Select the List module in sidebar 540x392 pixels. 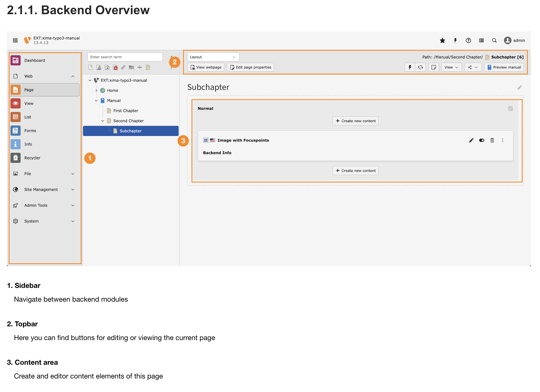click(x=28, y=117)
